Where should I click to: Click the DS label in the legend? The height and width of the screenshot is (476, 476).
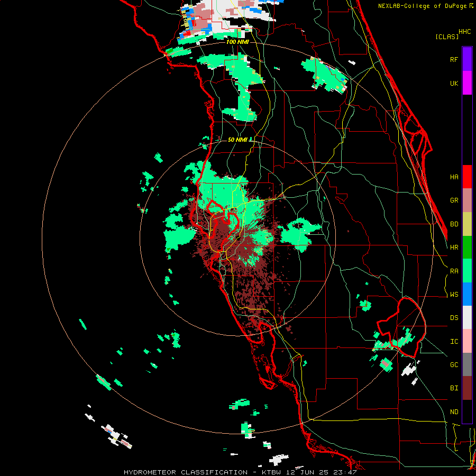(x=454, y=317)
